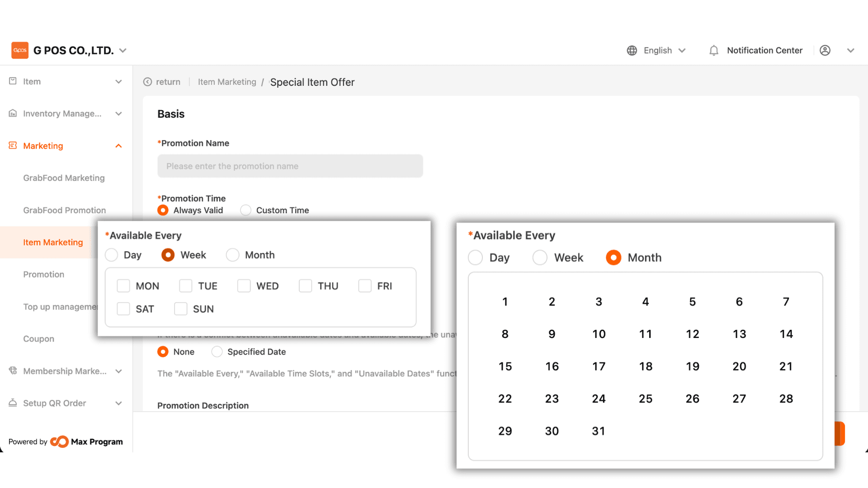Check the SUN checkbox
The width and height of the screenshot is (868, 488).
pyautogui.click(x=180, y=309)
